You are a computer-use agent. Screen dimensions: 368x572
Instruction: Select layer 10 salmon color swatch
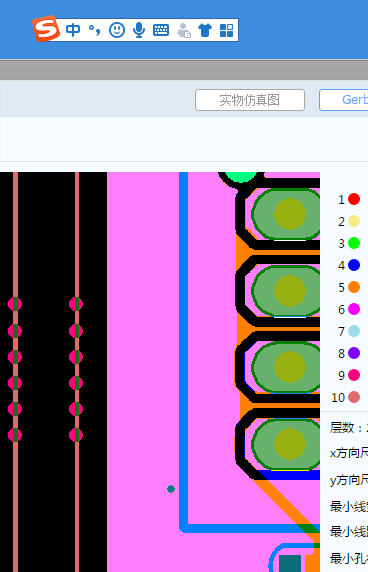pos(354,397)
